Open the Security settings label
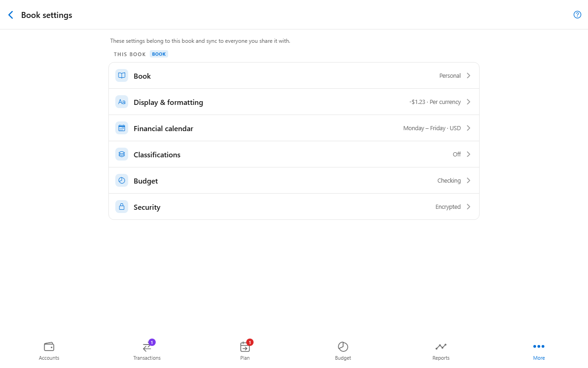 (x=147, y=207)
